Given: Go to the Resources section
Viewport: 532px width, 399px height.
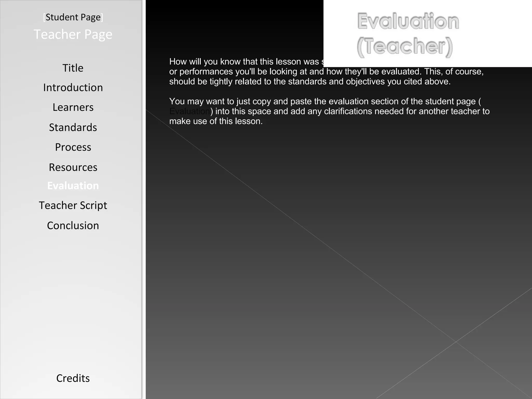Looking at the screenshot, I should pyautogui.click(x=73, y=167).
